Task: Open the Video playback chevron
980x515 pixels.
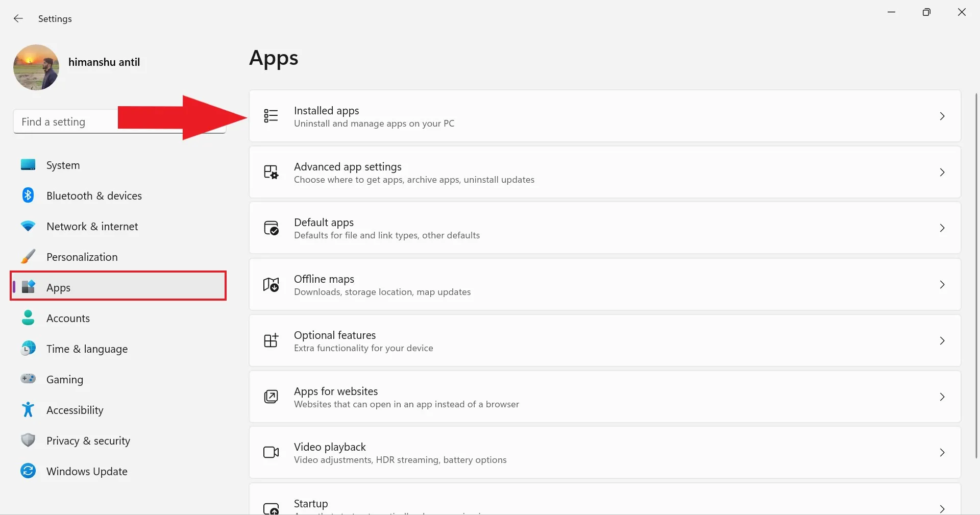Action: click(x=942, y=452)
